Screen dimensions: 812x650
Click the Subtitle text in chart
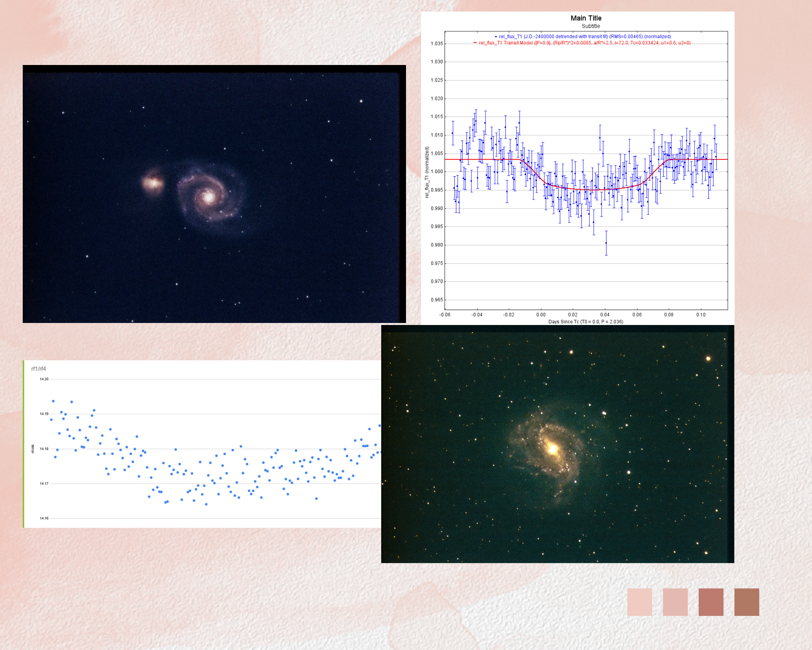pos(591,26)
